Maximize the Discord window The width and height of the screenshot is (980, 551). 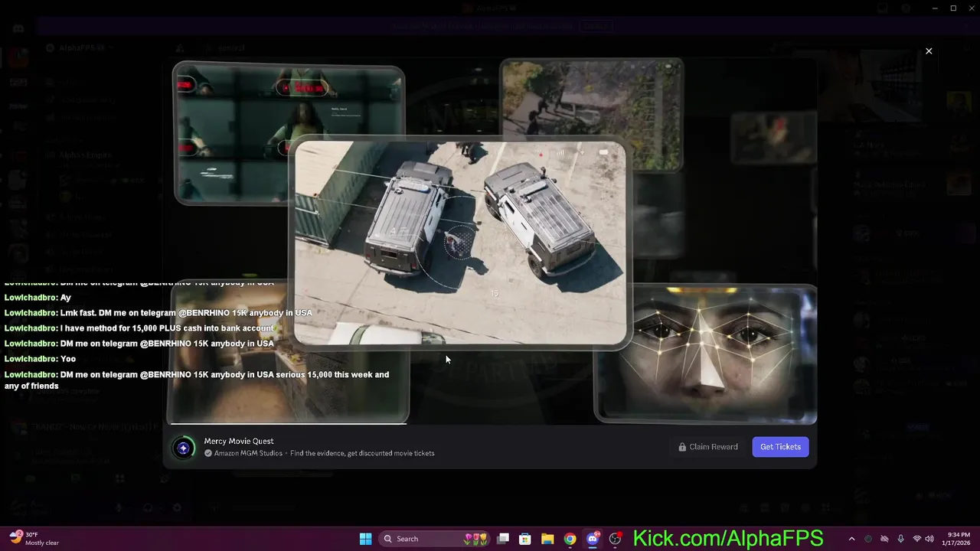[953, 8]
